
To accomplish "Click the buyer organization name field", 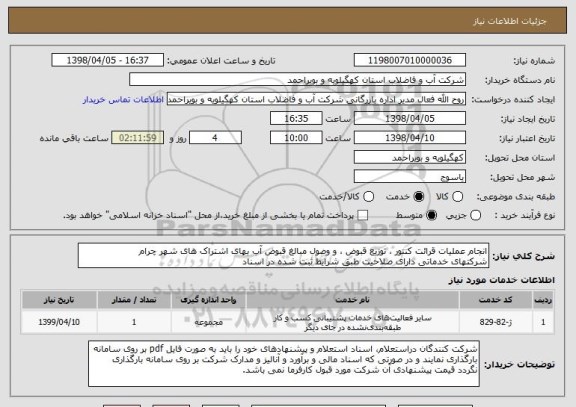I will point(298,80).
